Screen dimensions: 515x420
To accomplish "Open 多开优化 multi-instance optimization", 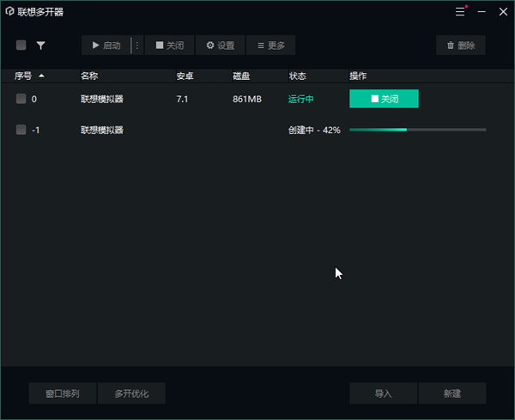I will pos(131,393).
